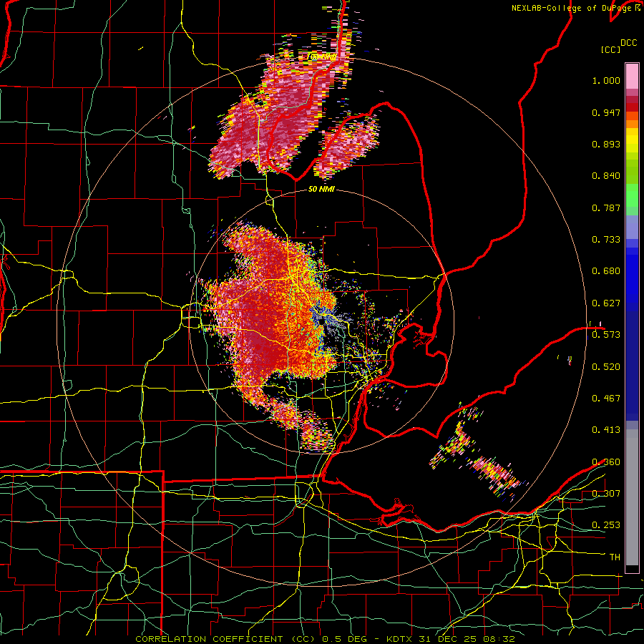Click the 50 NMI range ring label

tap(321, 190)
